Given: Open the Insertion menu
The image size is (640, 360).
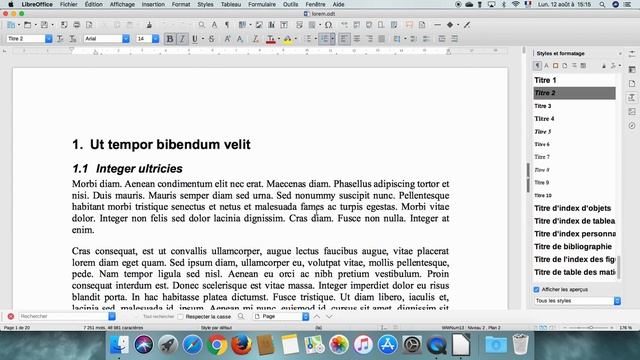Looking at the screenshot, I should 153,4.
